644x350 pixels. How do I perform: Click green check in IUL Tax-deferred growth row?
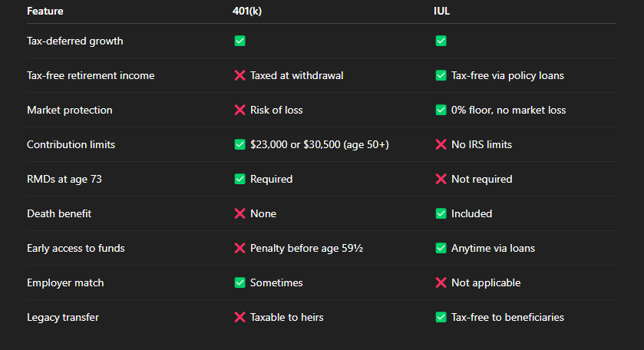pyautogui.click(x=441, y=41)
